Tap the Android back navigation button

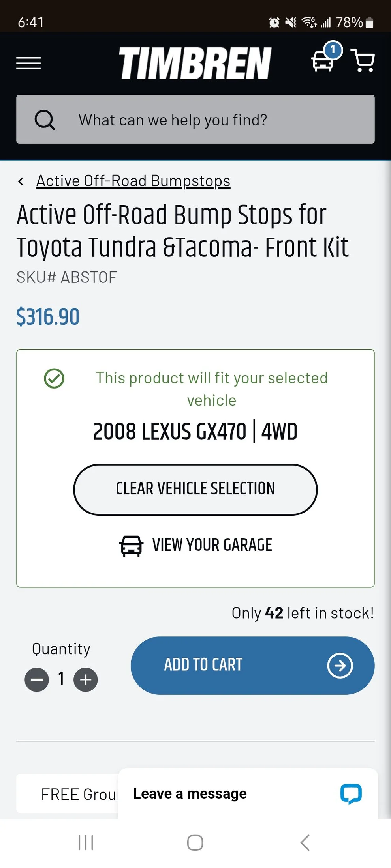pos(305,843)
